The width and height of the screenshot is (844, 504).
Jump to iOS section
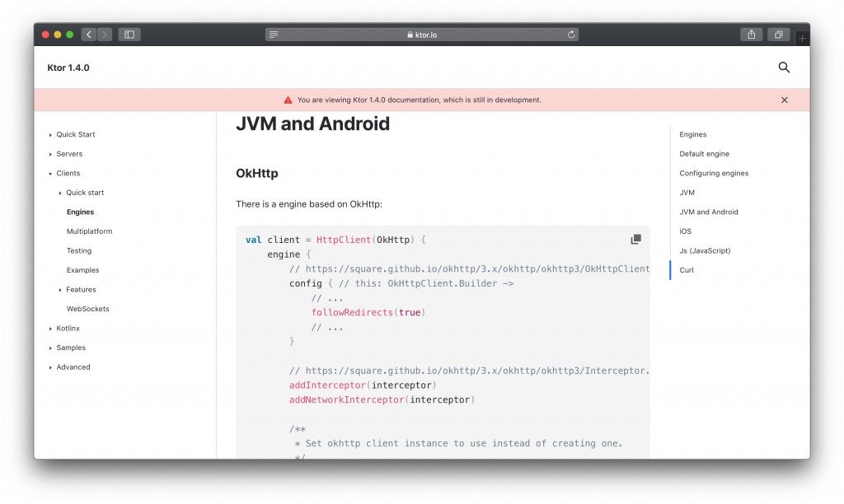pyautogui.click(x=685, y=231)
